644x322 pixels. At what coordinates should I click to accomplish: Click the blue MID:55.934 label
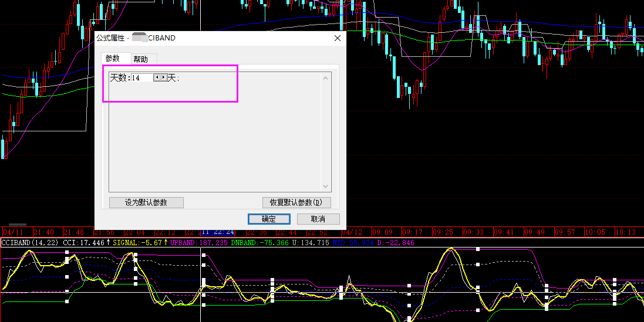coord(353,243)
